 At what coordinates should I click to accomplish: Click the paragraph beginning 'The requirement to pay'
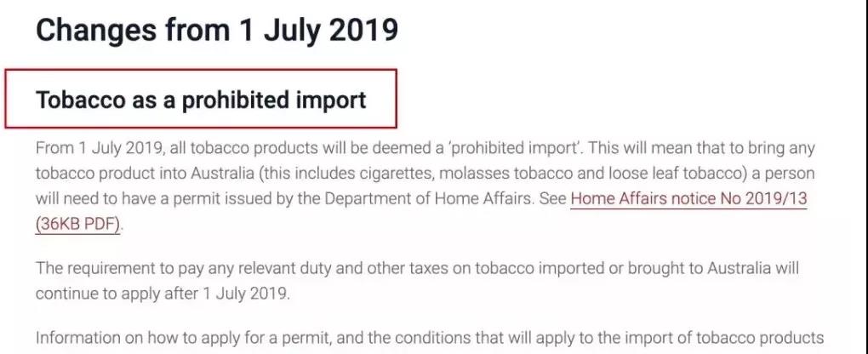pos(417,281)
